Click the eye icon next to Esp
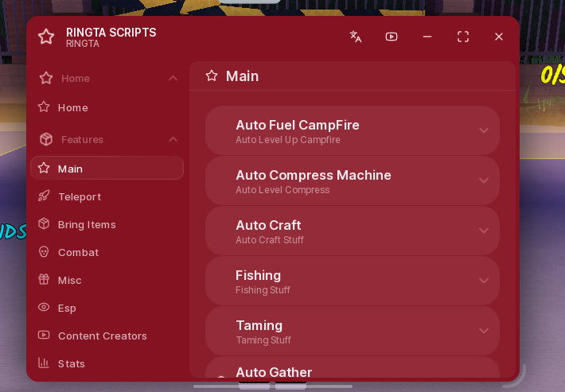Viewport: 565px width, 392px height. point(44,307)
